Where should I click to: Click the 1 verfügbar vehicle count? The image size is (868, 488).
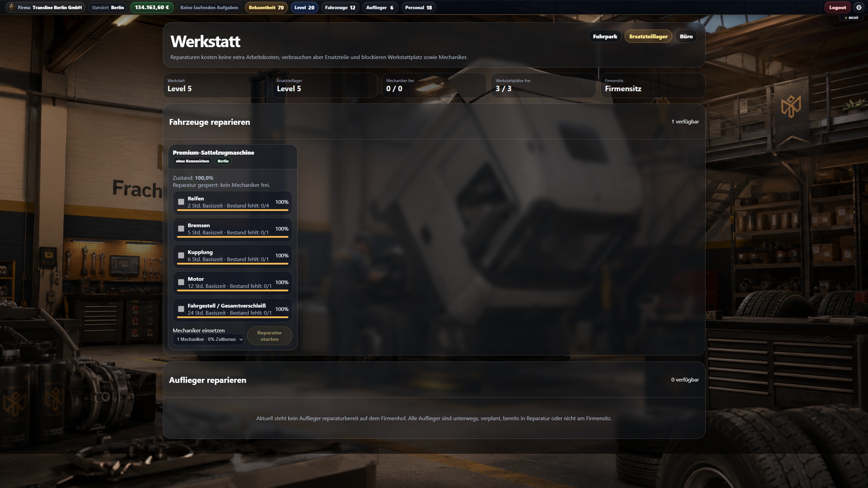pyautogui.click(x=685, y=122)
